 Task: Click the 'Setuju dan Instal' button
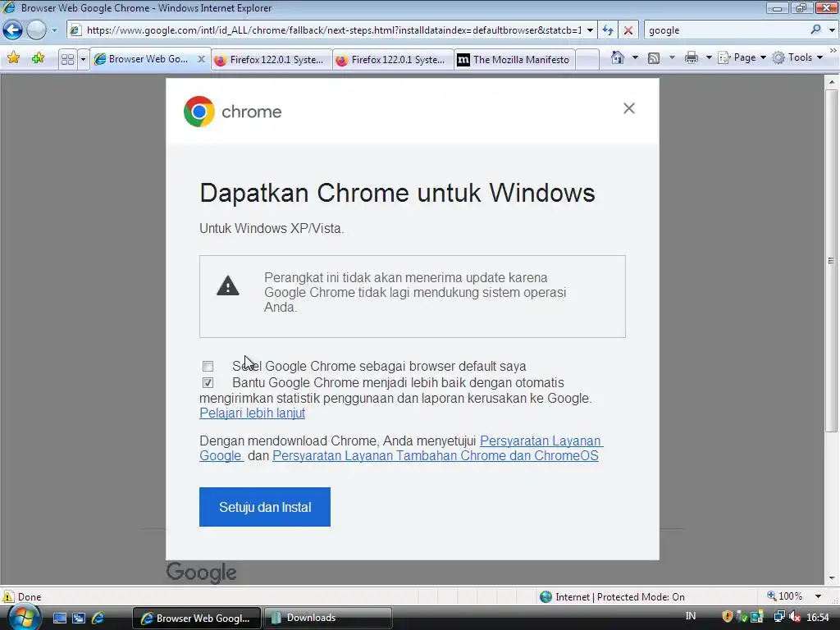tap(265, 507)
